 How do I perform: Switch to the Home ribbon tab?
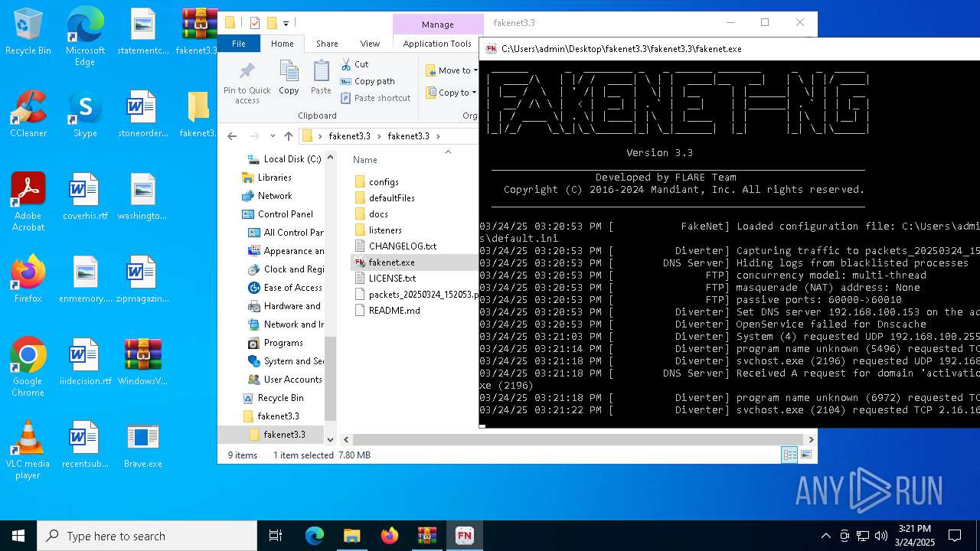coord(282,44)
